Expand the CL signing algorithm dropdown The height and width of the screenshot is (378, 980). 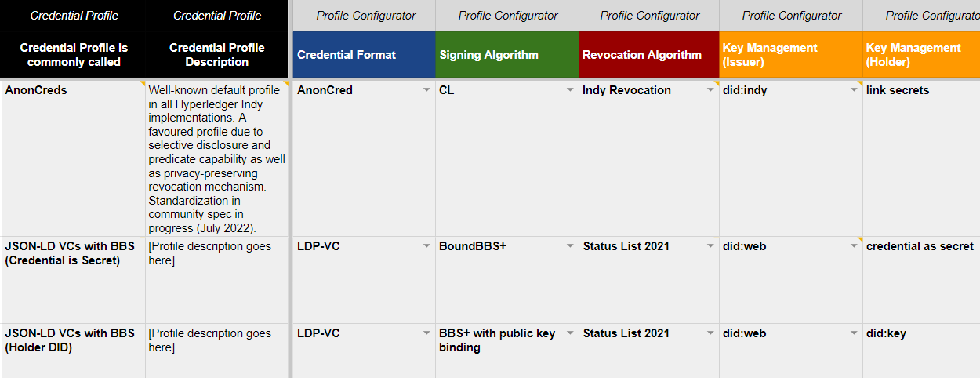tap(570, 90)
